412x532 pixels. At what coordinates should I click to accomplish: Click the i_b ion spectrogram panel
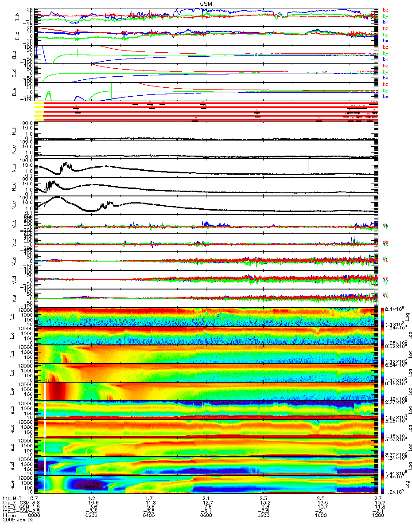tap(206, 317)
